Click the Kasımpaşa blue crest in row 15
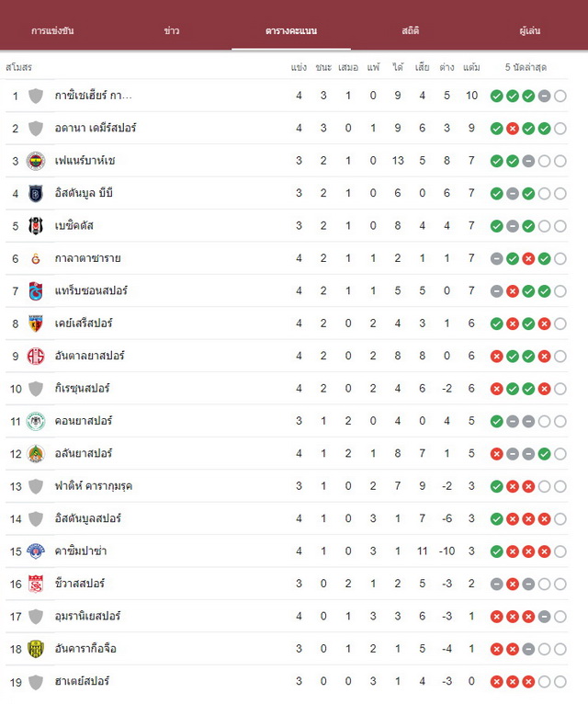Screen dimensions: 588x704 [36, 551]
